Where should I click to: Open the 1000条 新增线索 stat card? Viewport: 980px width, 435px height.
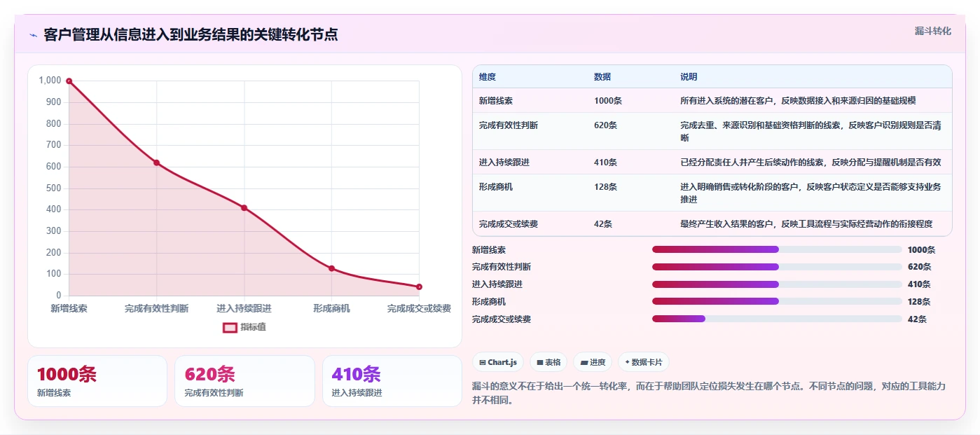pos(97,381)
